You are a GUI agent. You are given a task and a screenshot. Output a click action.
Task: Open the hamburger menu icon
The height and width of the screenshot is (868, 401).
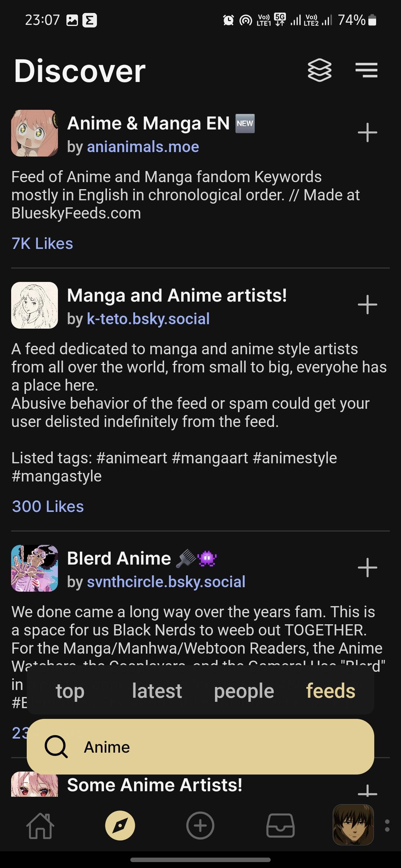coord(366,70)
